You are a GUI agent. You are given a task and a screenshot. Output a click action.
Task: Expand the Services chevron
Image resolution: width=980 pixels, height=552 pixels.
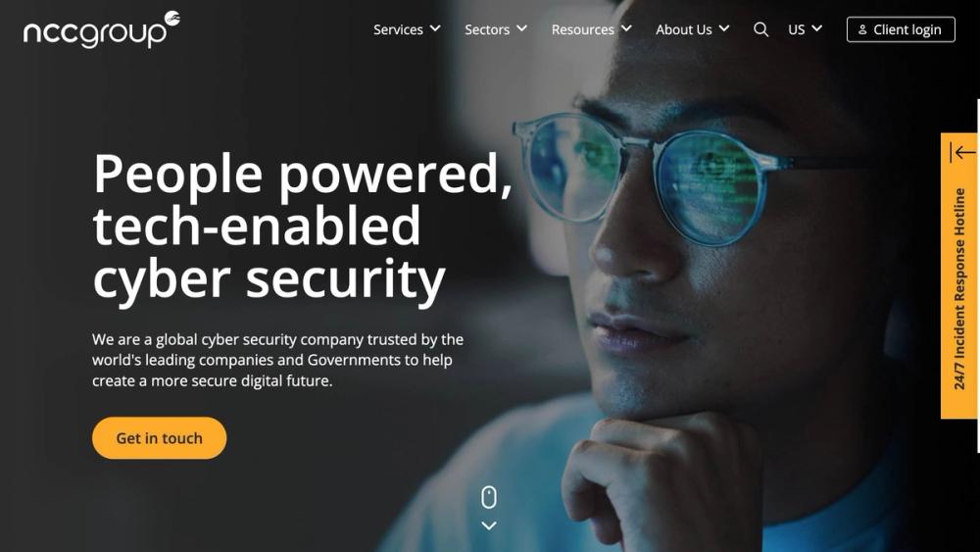click(436, 28)
